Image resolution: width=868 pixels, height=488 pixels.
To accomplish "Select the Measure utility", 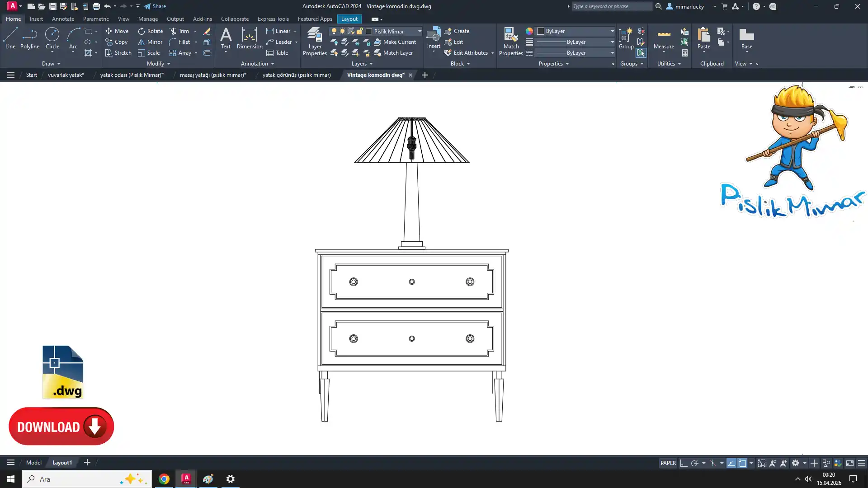I will click(664, 39).
